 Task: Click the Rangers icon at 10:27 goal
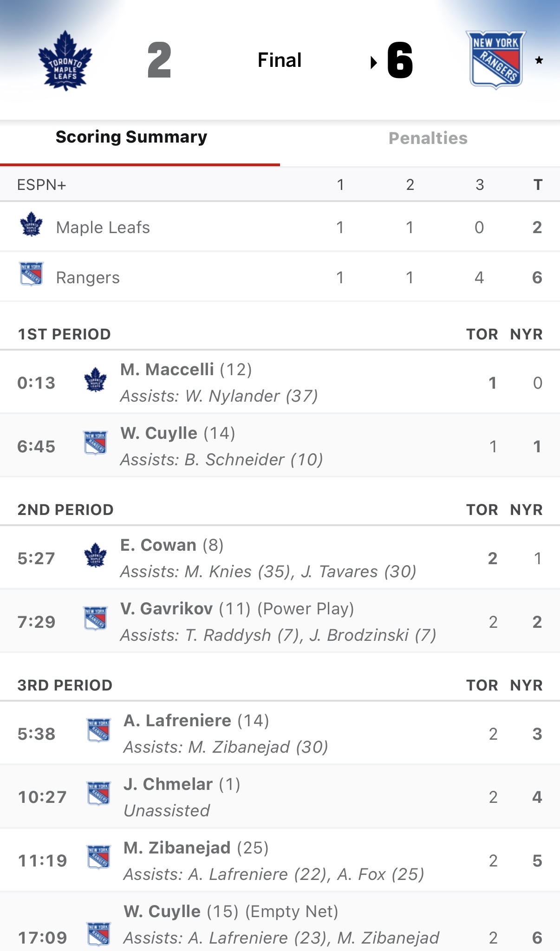(x=99, y=794)
